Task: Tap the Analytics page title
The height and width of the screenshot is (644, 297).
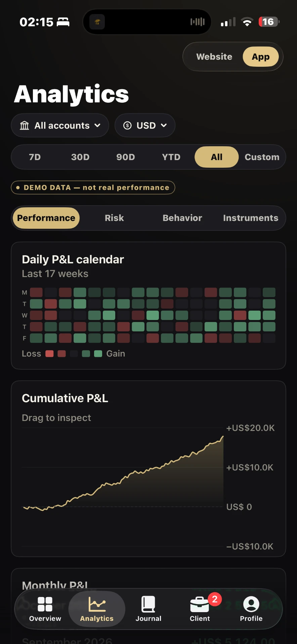Action: pos(71,94)
